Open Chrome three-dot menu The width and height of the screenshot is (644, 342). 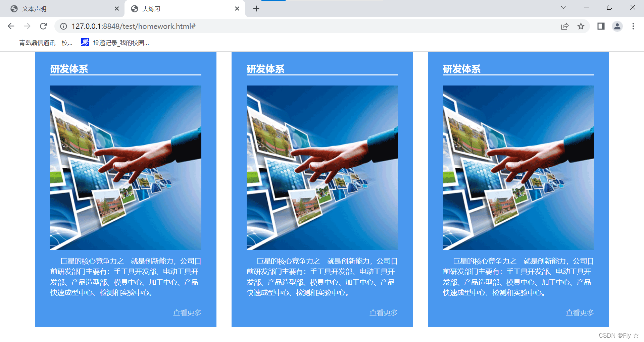coord(633,26)
